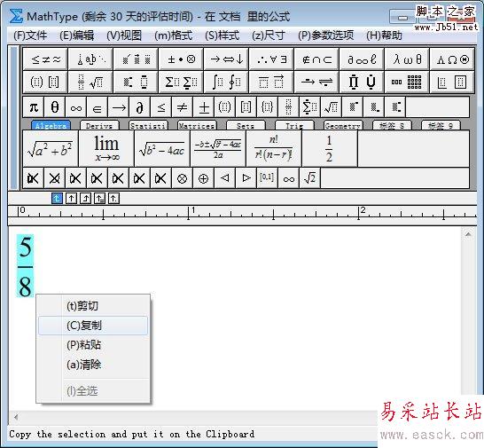This screenshot has width=484, height=448.
Task: Insert the one-half fraction expression
Action: 330,149
